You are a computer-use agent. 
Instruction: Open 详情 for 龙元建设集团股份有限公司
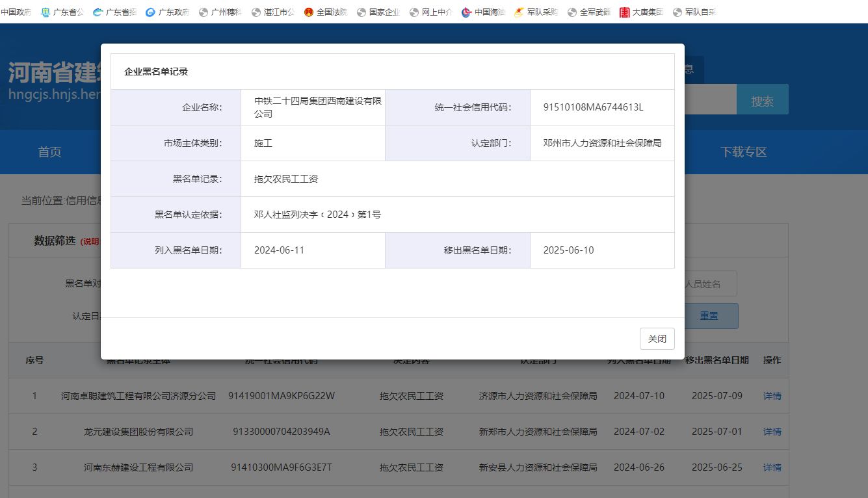(x=772, y=432)
